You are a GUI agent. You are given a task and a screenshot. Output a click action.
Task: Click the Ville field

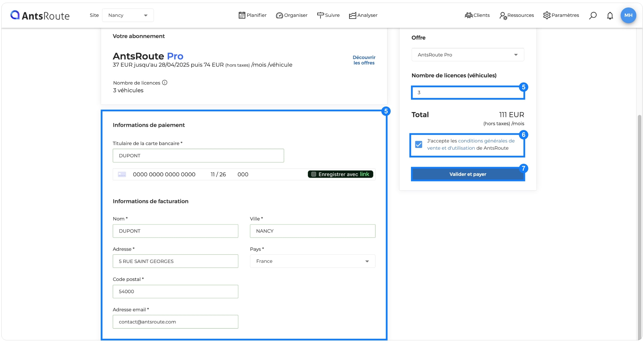(313, 231)
